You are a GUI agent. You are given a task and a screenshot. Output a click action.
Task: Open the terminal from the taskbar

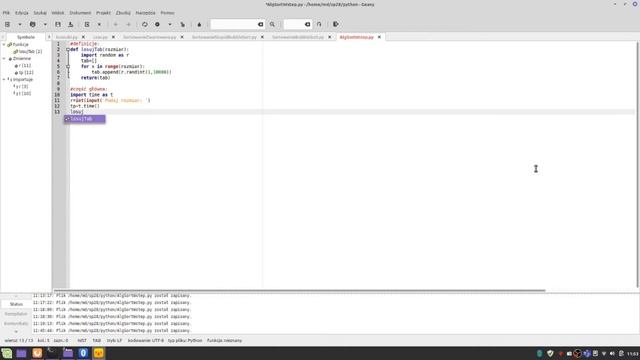click(x=52, y=353)
